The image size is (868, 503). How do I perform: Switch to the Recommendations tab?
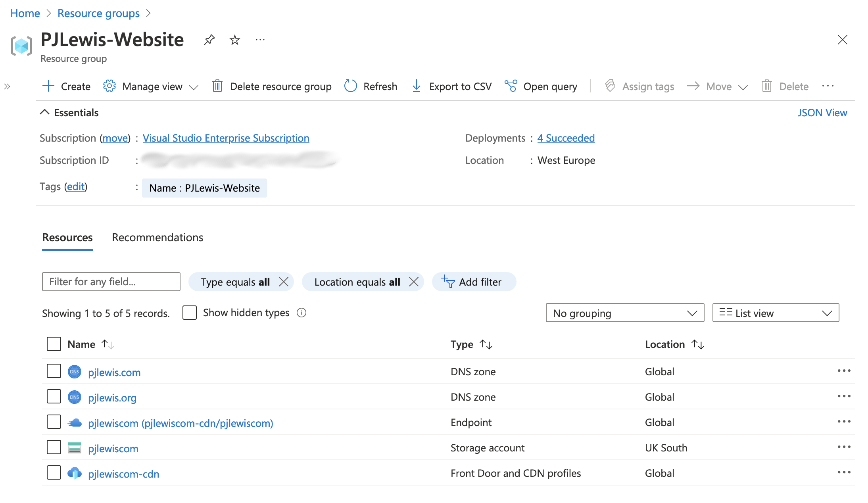(x=157, y=237)
